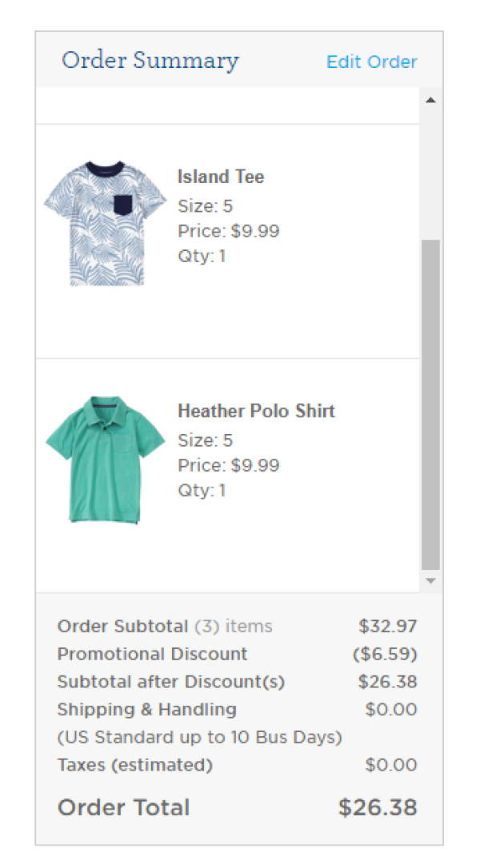This screenshot has height=868, width=480.
Task: Click the scrollbar down arrow
Action: (430, 581)
